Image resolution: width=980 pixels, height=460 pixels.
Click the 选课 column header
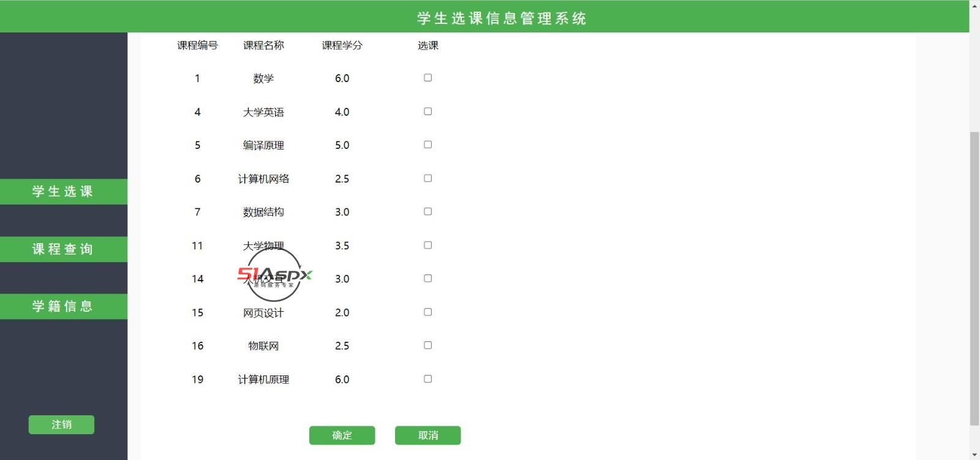point(428,45)
